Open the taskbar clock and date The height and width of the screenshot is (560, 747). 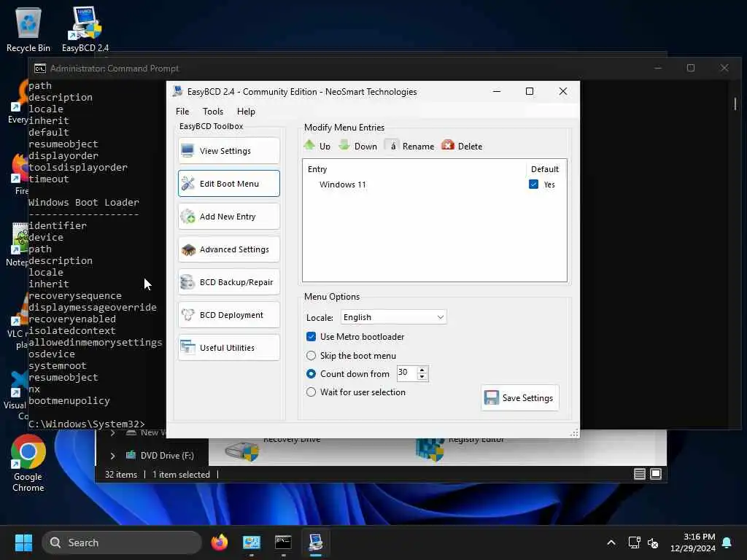tap(693, 542)
